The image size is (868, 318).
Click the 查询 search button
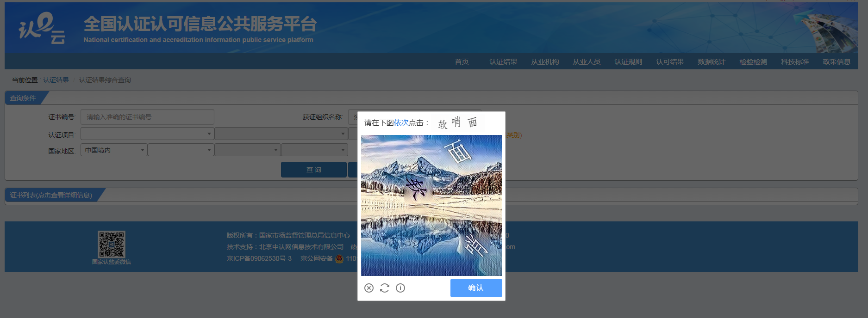(314, 170)
